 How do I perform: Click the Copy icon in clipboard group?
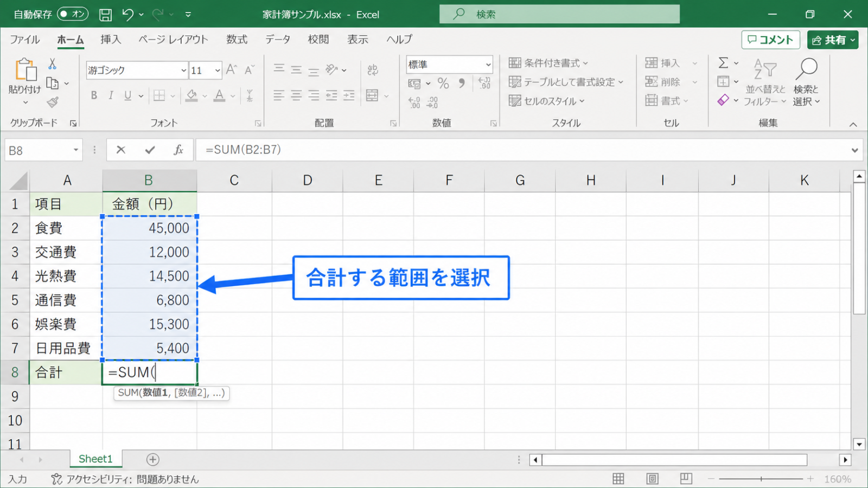53,84
